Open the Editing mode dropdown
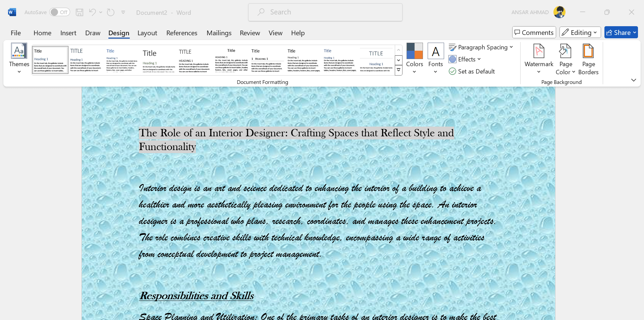The image size is (644, 320). tap(580, 33)
